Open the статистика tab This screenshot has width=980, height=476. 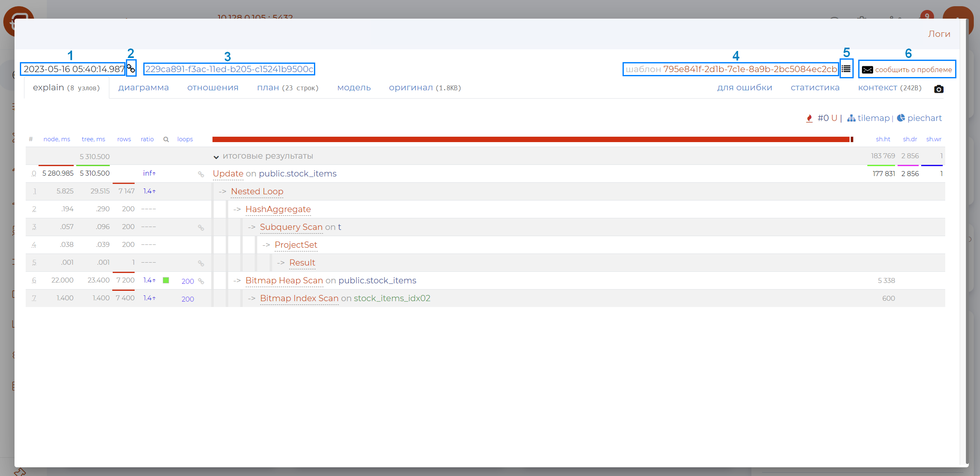point(815,88)
